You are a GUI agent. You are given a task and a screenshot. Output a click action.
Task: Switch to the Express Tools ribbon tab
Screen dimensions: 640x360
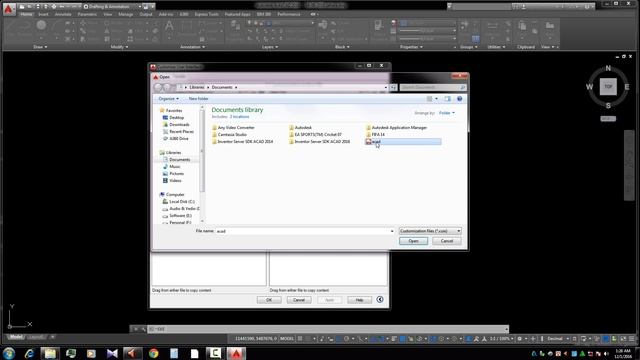[206, 14]
